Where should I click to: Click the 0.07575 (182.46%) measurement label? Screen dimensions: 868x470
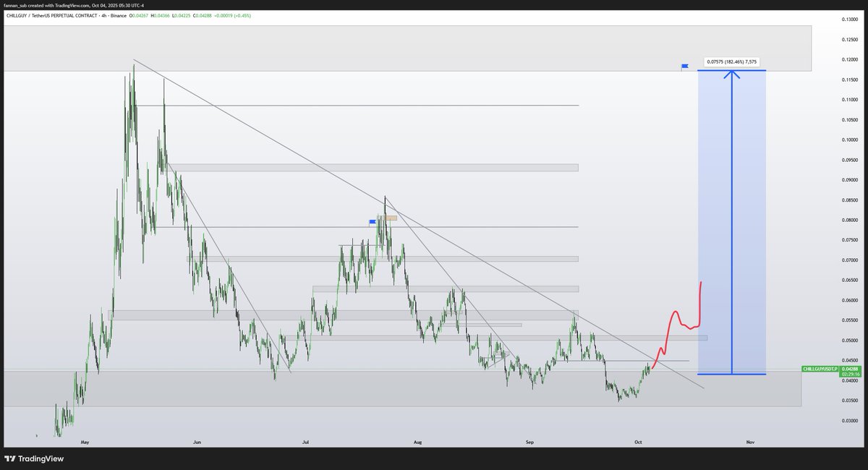coord(733,62)
